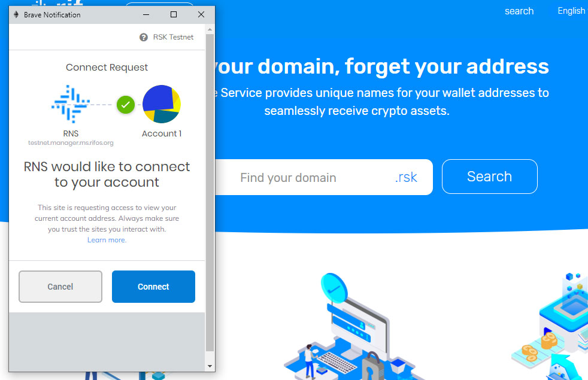588x380 pixels.
Task: Click the scrollbar up arrow
Action: [210, 29]
